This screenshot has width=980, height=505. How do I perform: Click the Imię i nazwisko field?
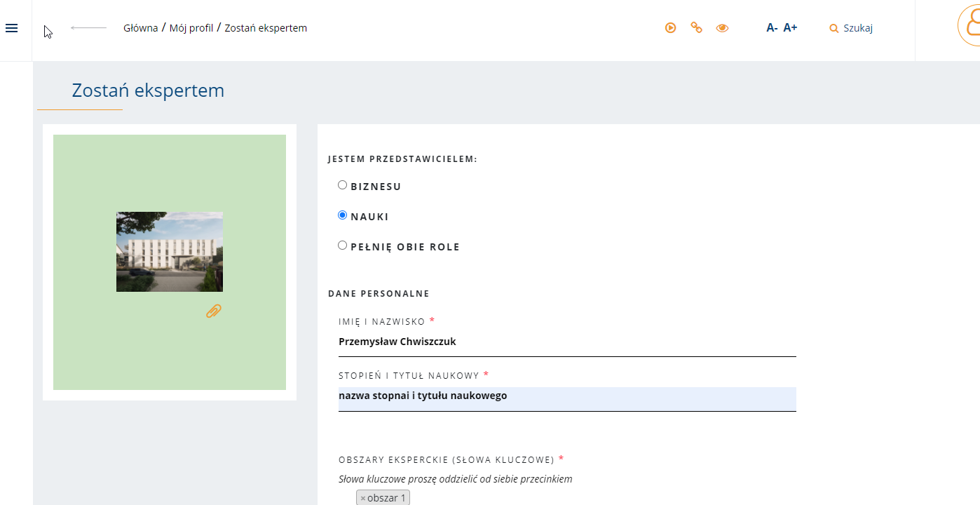click(x=566, y=342)
